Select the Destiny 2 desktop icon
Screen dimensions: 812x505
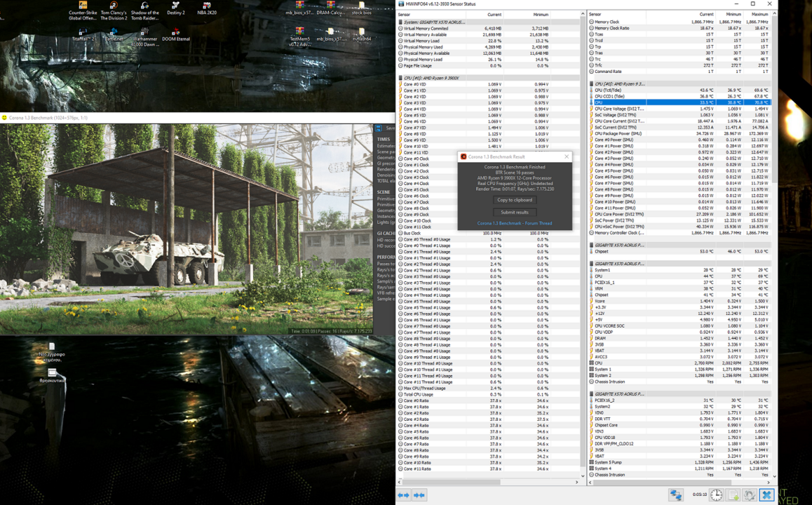pyautogui.click(x=175, y=9)
